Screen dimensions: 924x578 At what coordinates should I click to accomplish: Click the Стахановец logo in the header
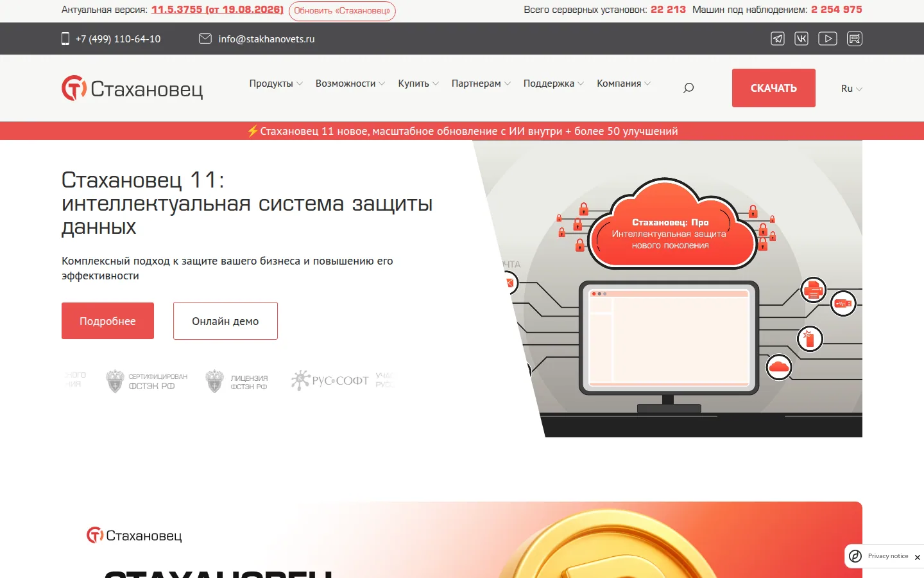click(132, 88)
